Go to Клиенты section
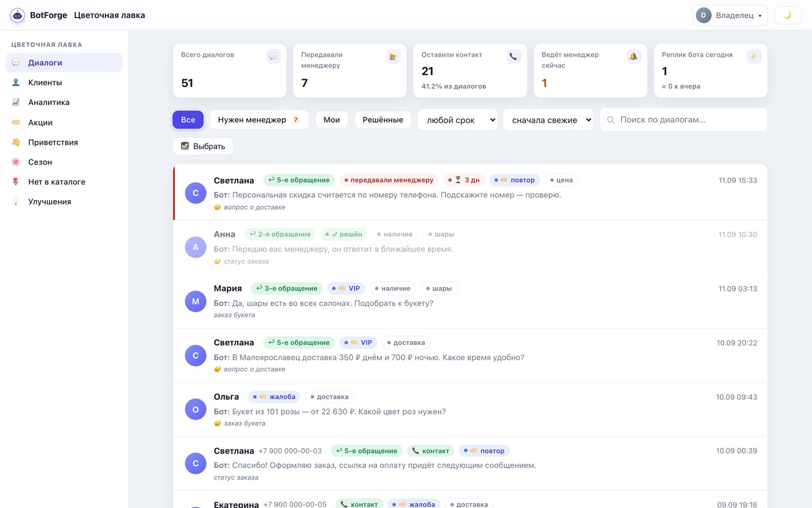The width and height of the screenshot is (812, 508). 64,82
